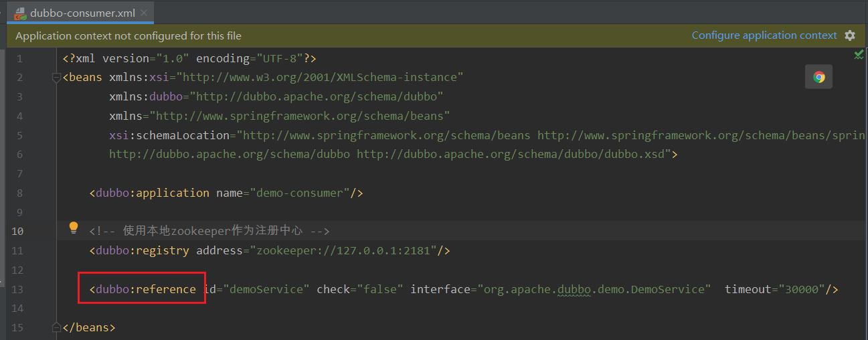The width and height of the screenshot is (868, 340).
Task: Click the Chinese zookeeper comment on line 10
Action: point(209,231)
